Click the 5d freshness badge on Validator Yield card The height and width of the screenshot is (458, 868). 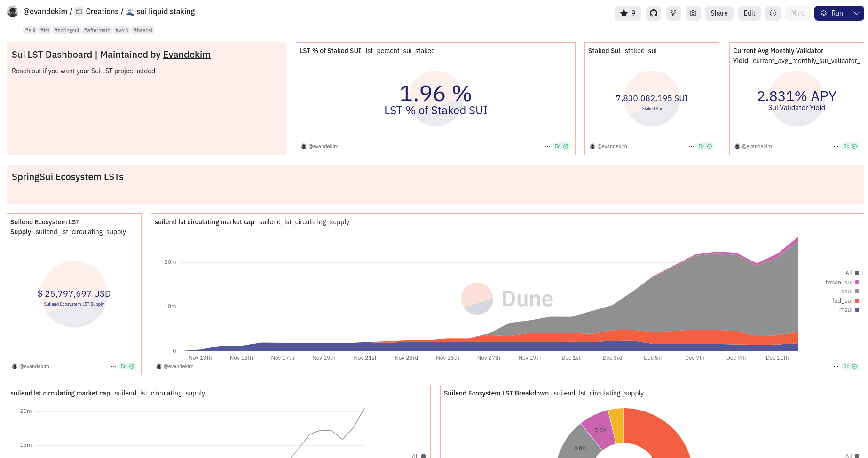850,146
